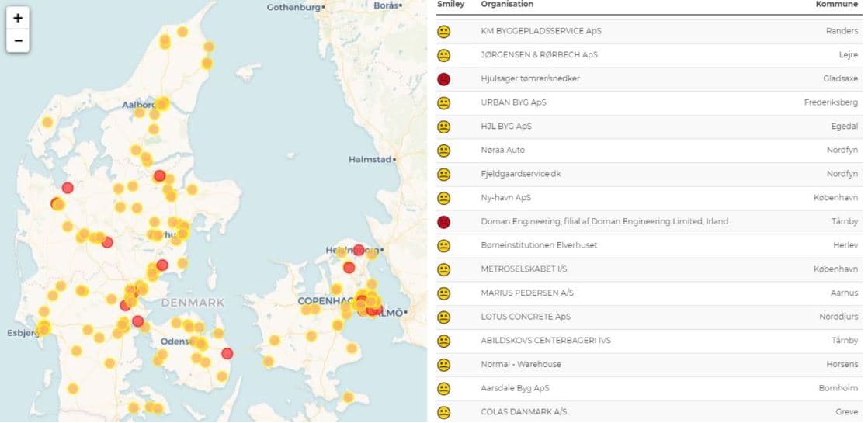The height and width of the screenshot is (423, 868).
Task: Click the Randers kommune cell
Action: tap(842, 31)
